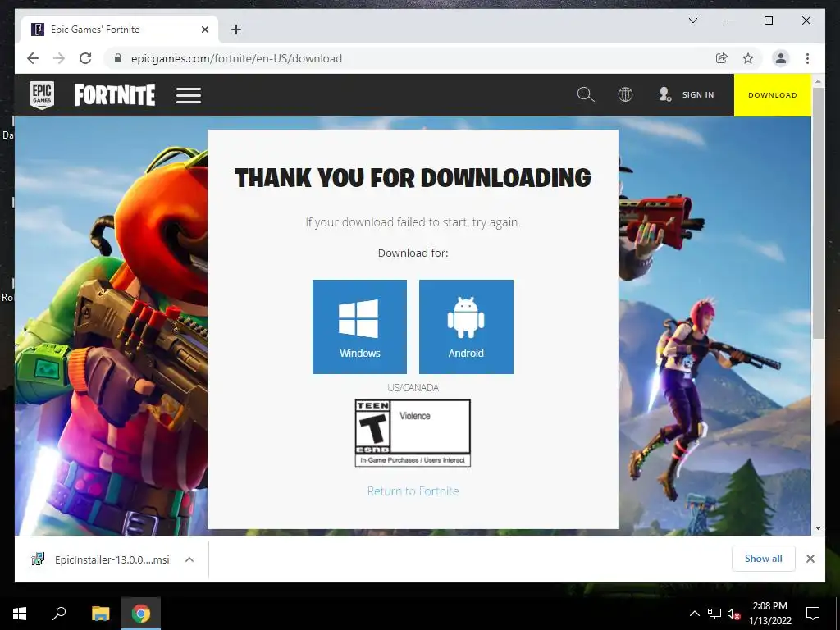The height and width of the screenshot is (630, 840).
Task: Open the downloaded EpicInstaller msi file
Action: [x=101, y=559]
